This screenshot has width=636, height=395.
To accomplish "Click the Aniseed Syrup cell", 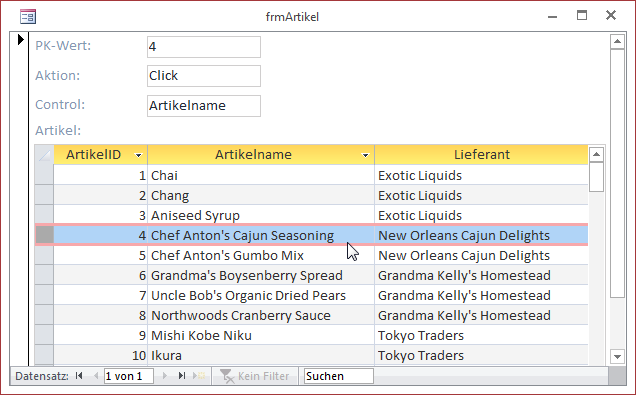I will coord(261,215).
